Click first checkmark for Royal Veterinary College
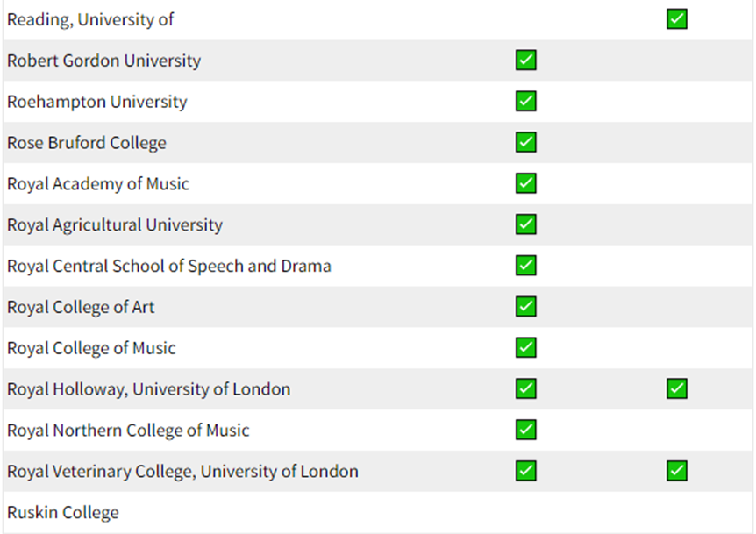The width and height of the screenshot is (756, 534). click(526, 471)
